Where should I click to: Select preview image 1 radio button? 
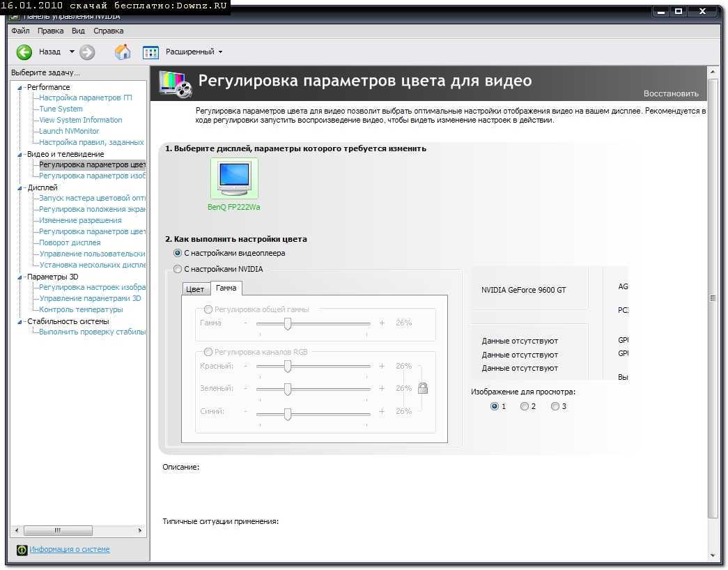495,406
